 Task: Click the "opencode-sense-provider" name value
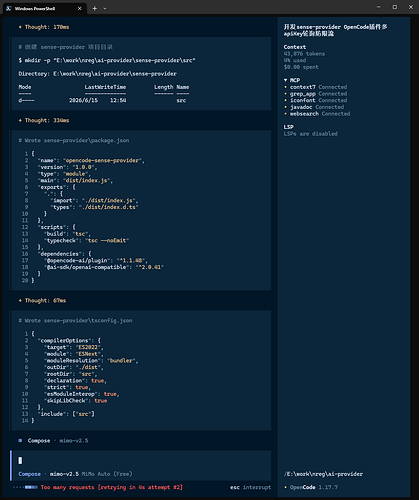pyautogui.click(x=102, y=160)
